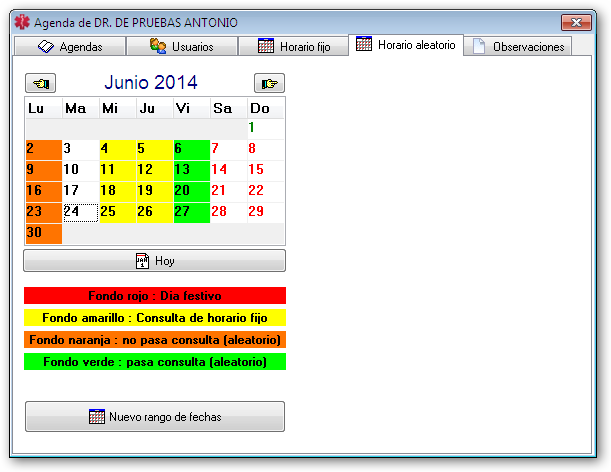611x472 pixels.
Task: Go to next month with right hand arrow
Action: pos(268,83)
